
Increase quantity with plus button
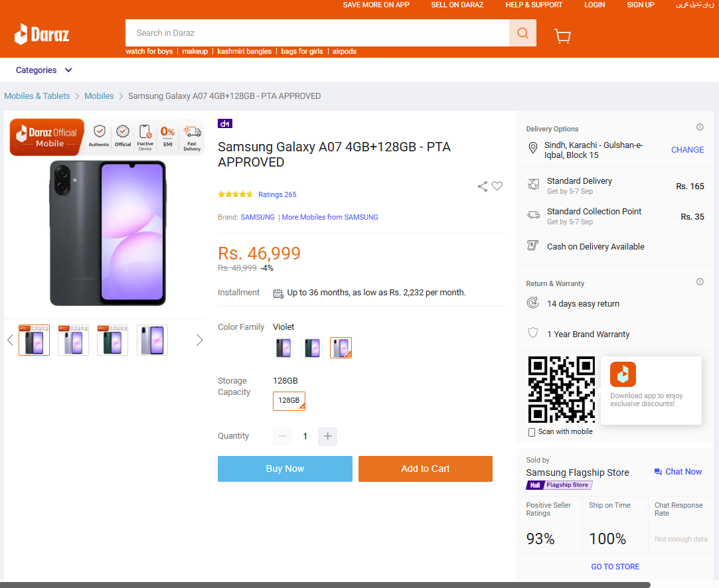click(327, 436)
